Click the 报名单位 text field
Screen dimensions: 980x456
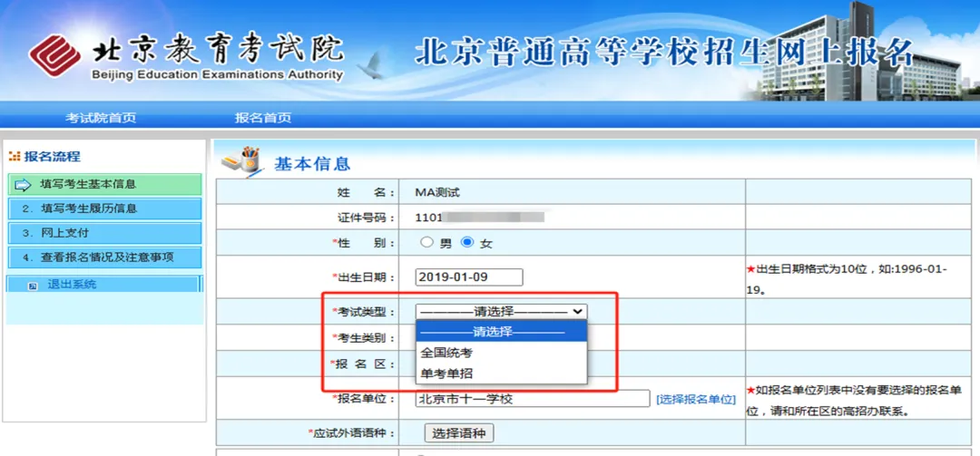(x=533, y=399)
